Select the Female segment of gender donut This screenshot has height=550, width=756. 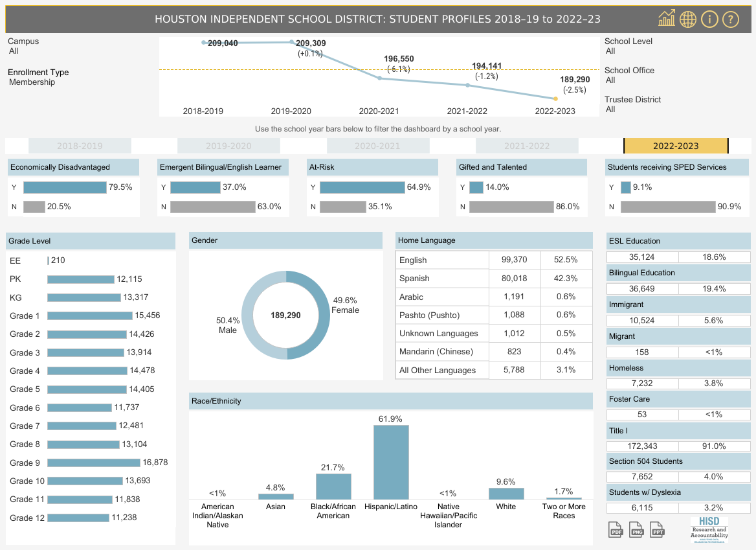point(324,315)
